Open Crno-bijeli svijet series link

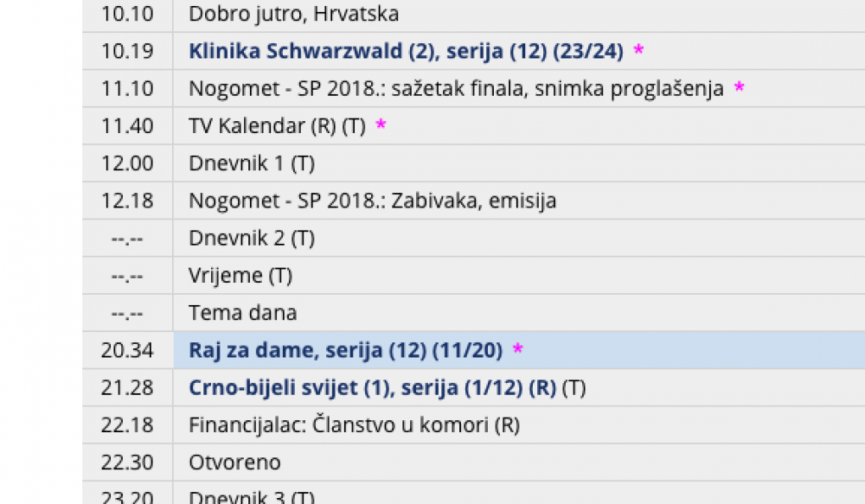tap(372, 388)
